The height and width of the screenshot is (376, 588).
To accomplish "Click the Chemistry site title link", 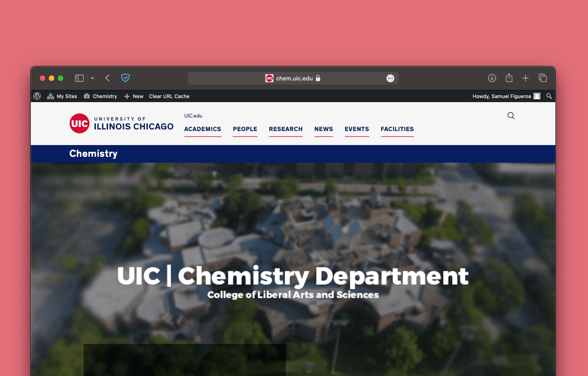I will point(94,154).
